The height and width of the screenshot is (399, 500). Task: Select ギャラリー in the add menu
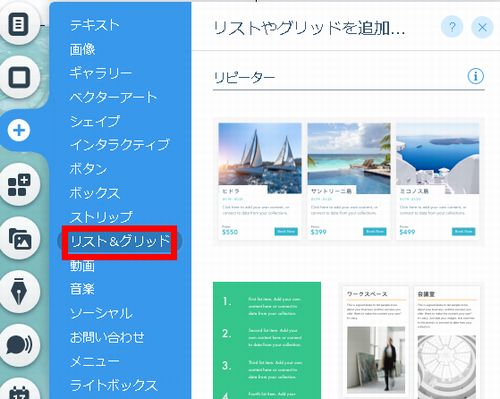pos(100,73)
